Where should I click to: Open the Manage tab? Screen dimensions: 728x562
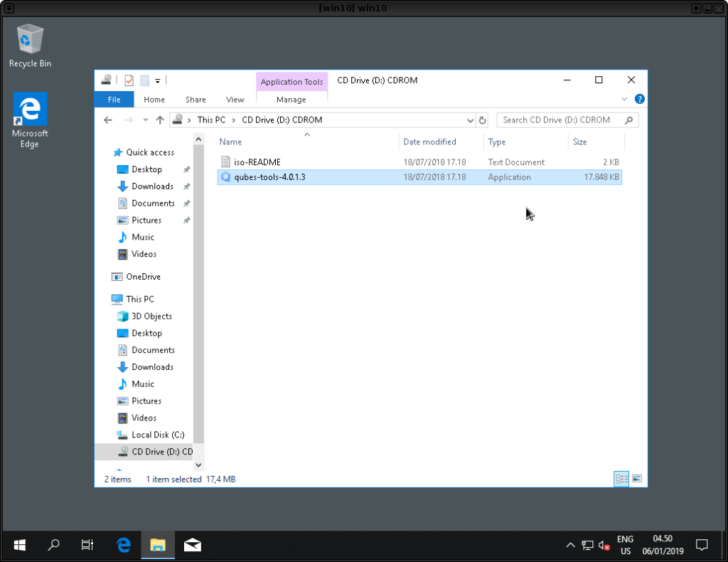coord(291,100)
